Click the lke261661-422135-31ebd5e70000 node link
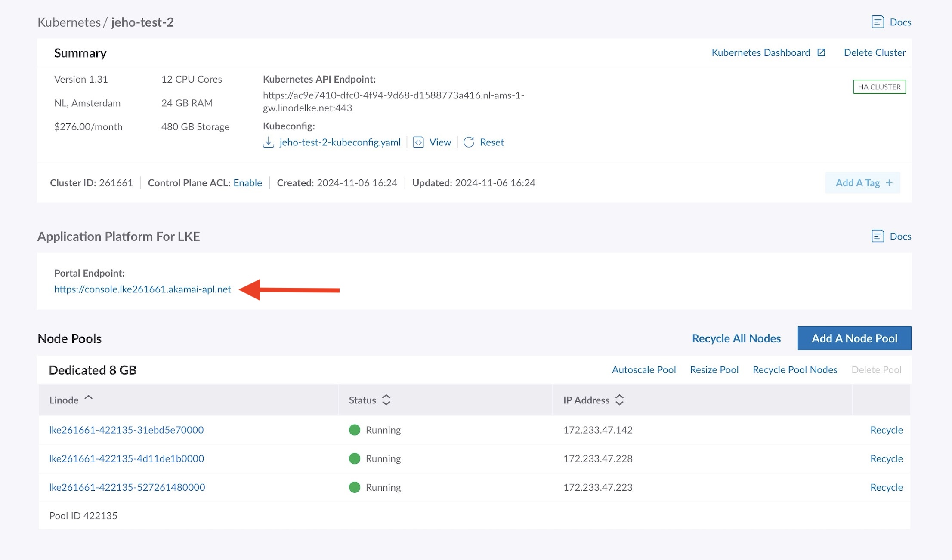Viewport: 952px width, 560px height. point(127,429)
